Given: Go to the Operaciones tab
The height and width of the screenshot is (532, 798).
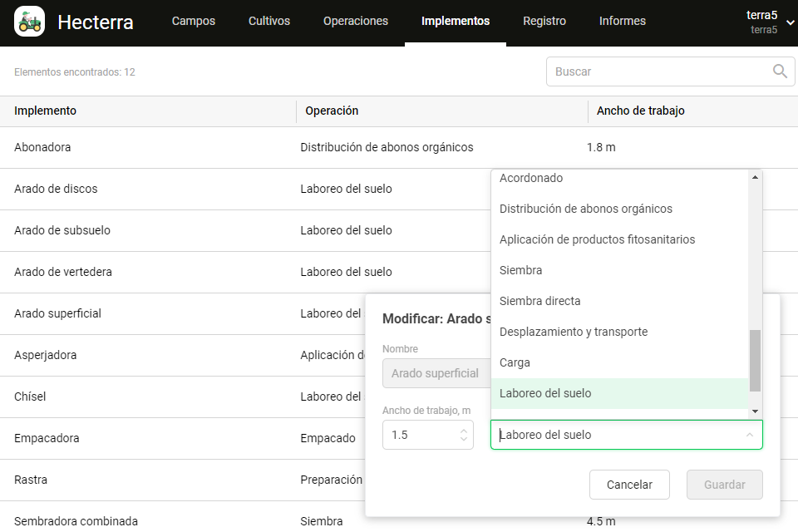Looking at the screenshot, I should [x=356, y=22].
